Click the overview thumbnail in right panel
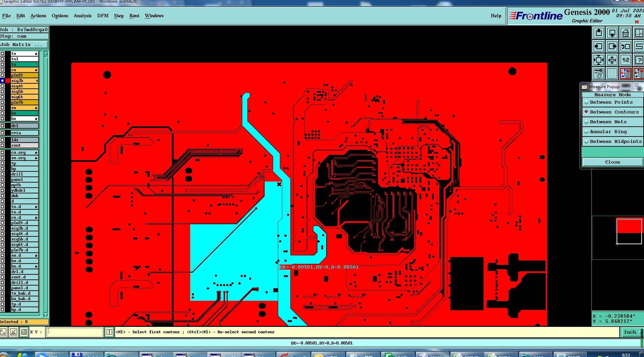 tap(629, 231)
